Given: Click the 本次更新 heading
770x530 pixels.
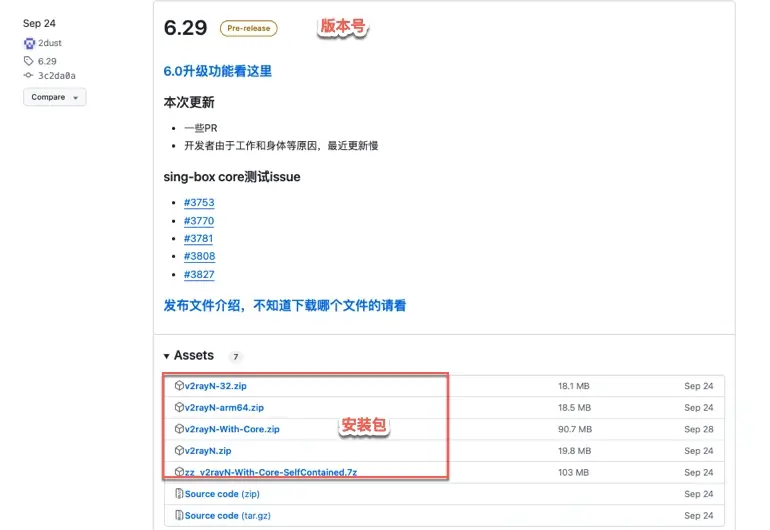Looking at the screenshot, I should [x=189, y=102].
